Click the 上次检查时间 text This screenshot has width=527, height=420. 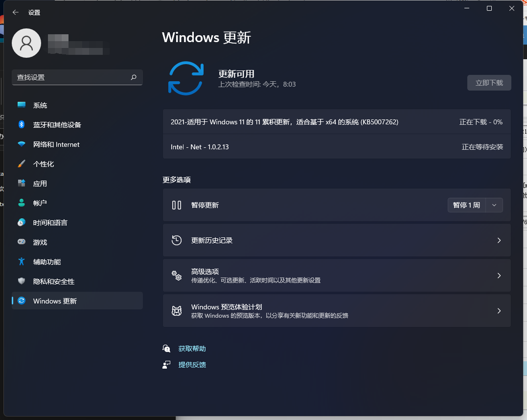[x=257, y=84]
